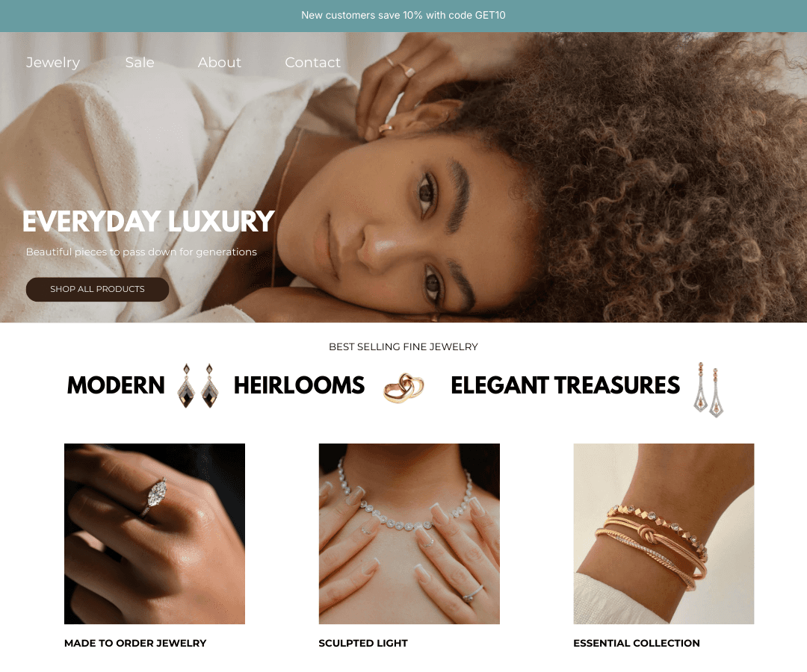Click the Shop All Products button
Screen dimensions: 807x672
97,290
